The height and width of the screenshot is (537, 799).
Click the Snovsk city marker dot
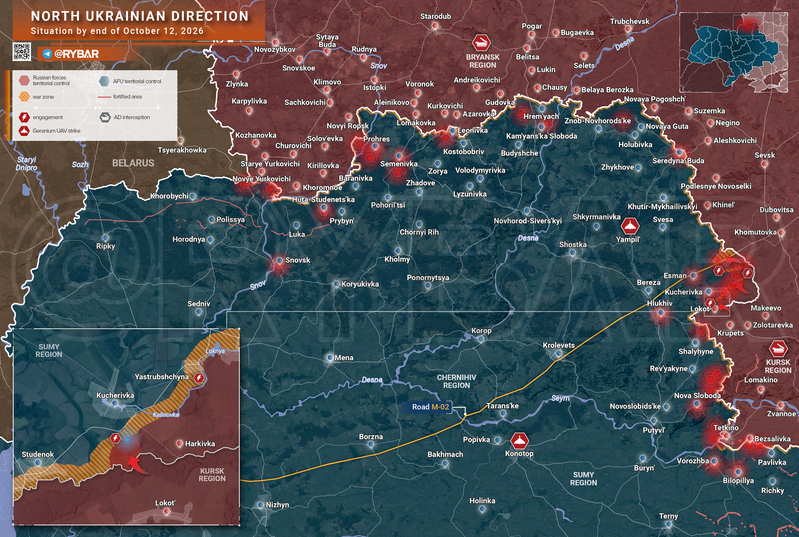coord(279,261)
